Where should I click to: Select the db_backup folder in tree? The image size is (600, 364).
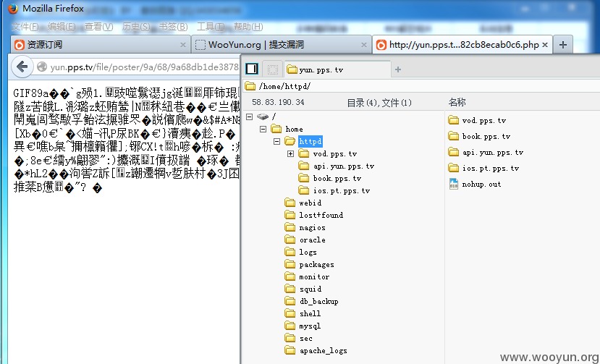(312, 301)
